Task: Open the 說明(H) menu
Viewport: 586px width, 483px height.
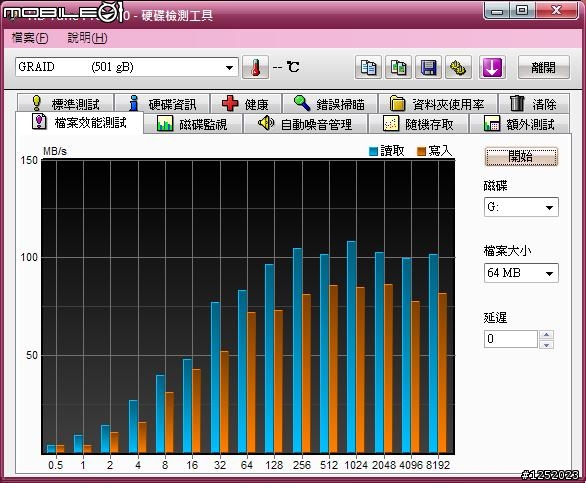Action: point(87,38)
